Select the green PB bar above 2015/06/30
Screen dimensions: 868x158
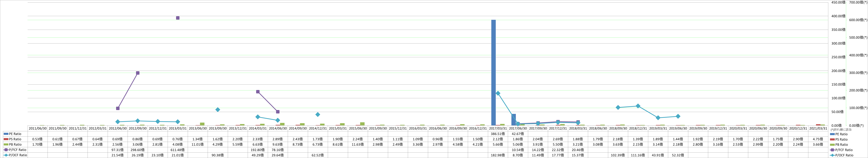tap(362, 124)
